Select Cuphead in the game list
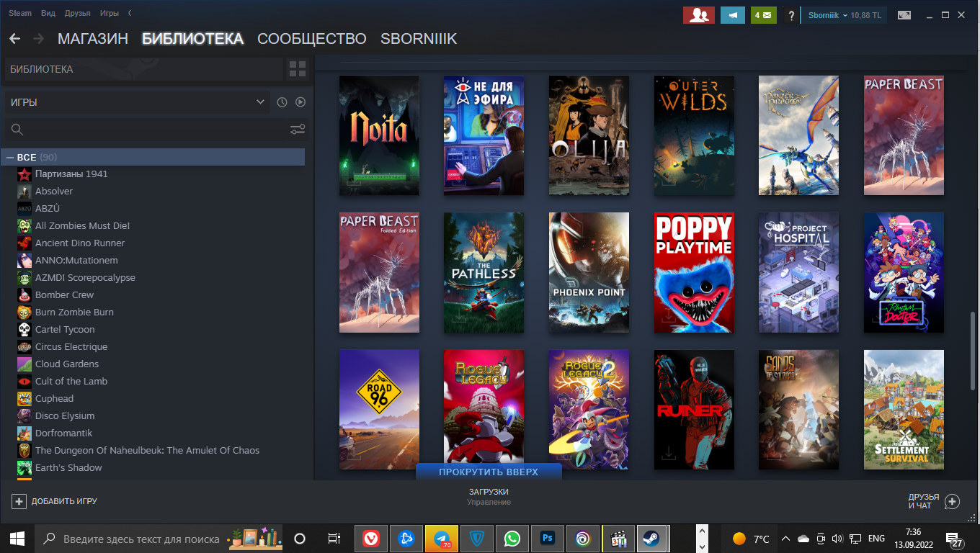Viewport: 980px width, 553px height. click(54, 399)
